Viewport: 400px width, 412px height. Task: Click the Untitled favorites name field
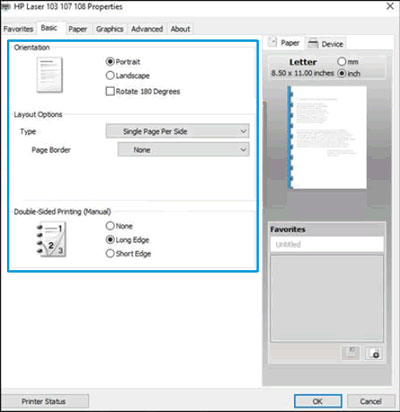click(327, 244)
